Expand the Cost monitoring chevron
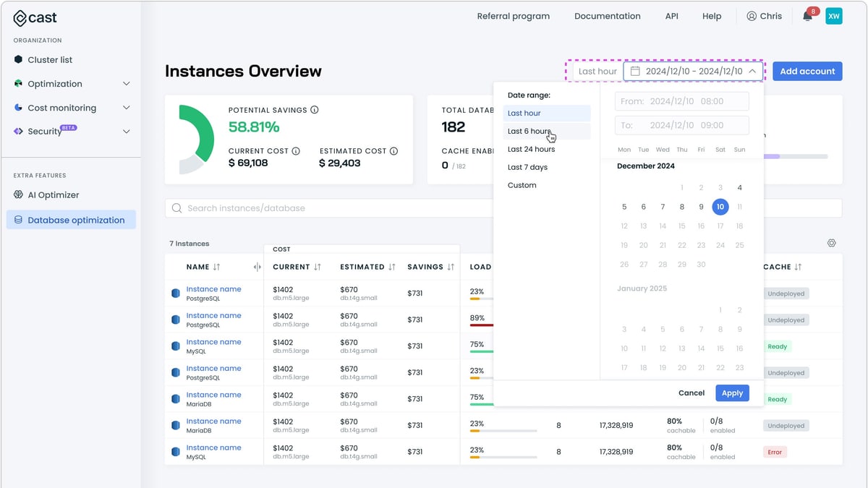Image resolution: width=868 pixels, height=488 pixels. (x=127, y=108)
